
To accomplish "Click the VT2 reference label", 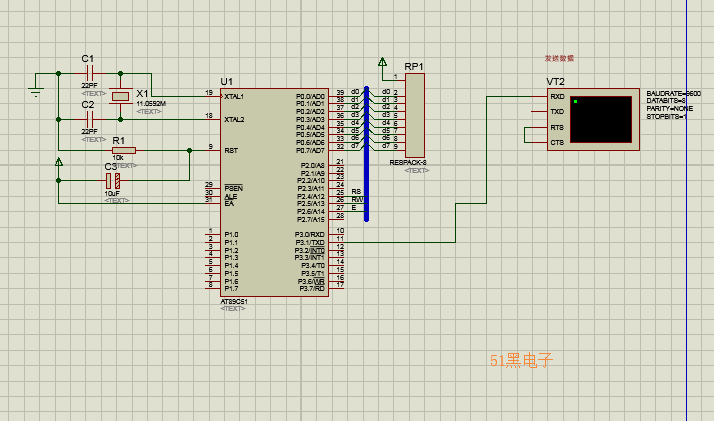I will click(x=556, y=81).
